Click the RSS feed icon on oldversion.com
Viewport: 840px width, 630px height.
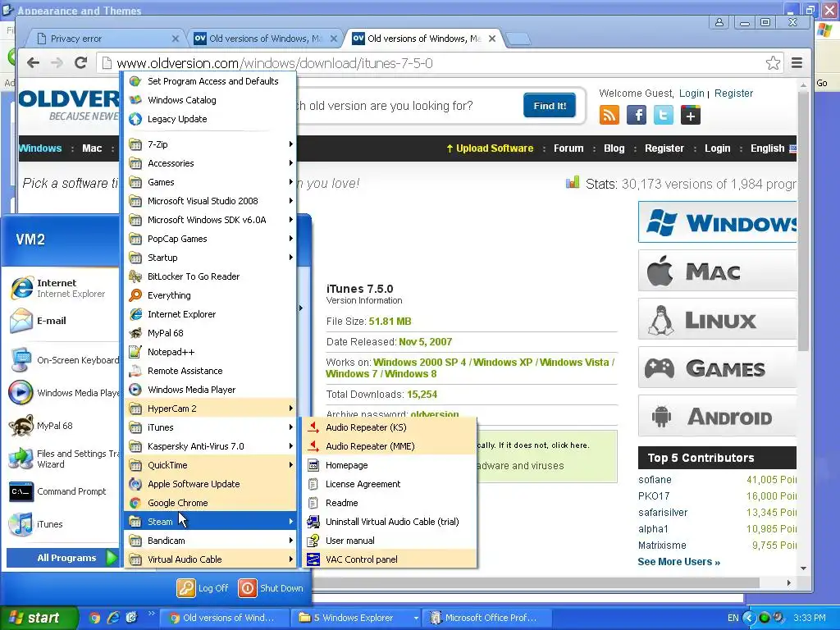tap(609, 115)
